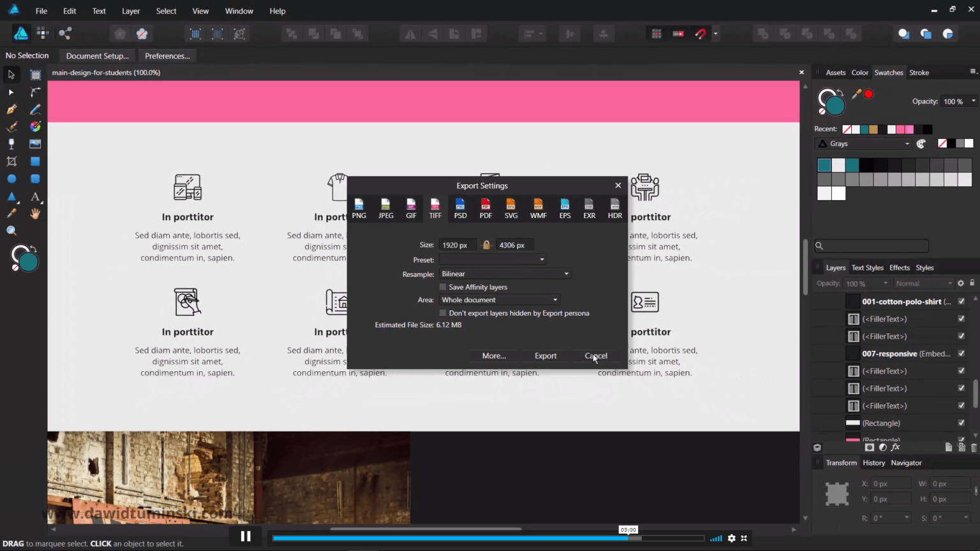
Task: Select the Artistic Text tool
Action: pyautogui.click(x=35, y=196)
